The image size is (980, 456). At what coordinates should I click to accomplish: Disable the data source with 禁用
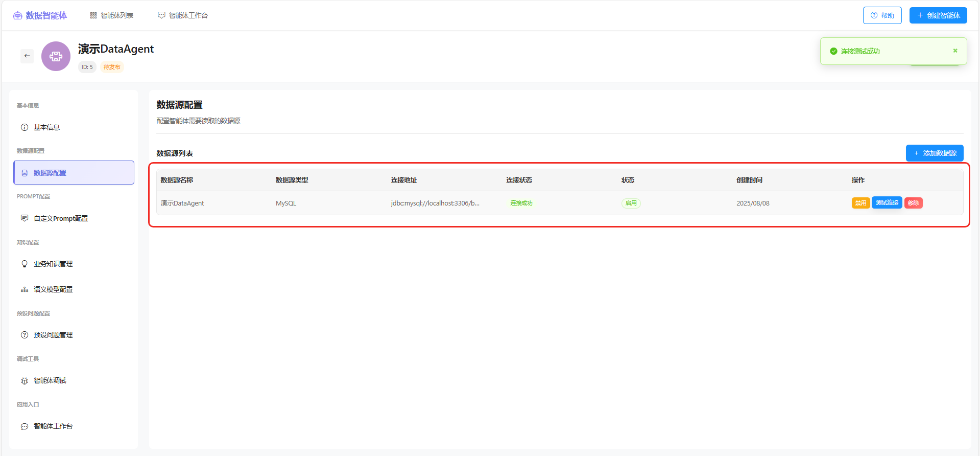(861, 203)
